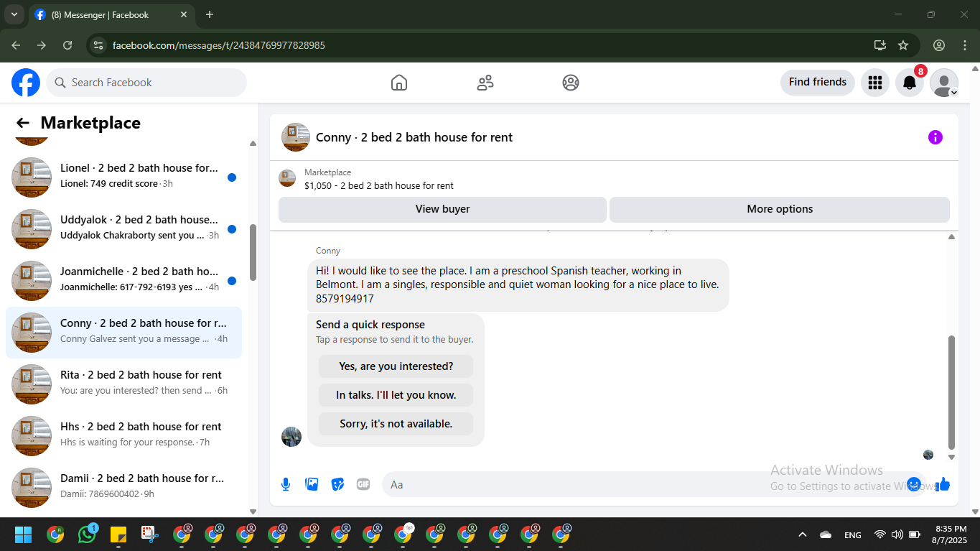Open the Notifications bell
This screenshot has width=980, height=551.
coord(910,83)
